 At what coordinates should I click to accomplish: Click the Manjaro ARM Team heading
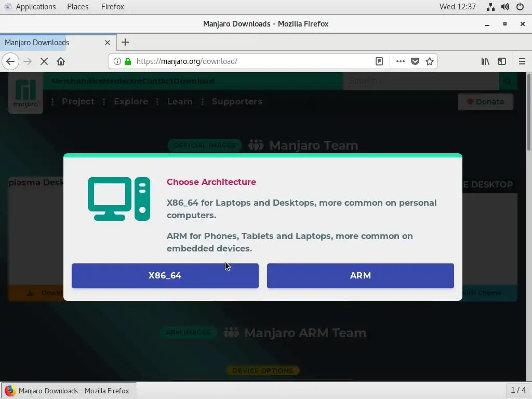pyautogui.click(x=305, y=333)
